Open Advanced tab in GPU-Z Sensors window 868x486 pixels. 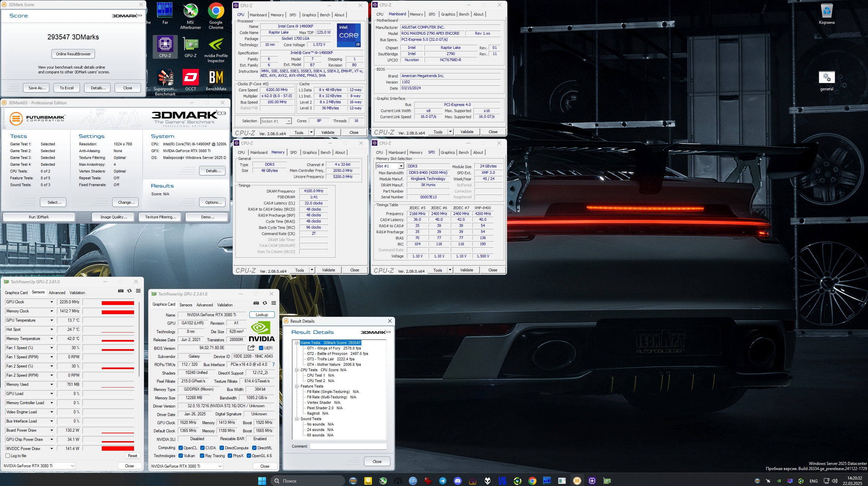pos(57,292)
